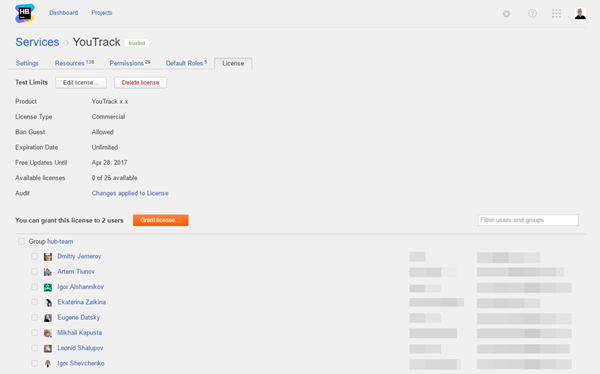Open Changes applied to License link
The width and height of the screenshot is (600, 374).
tap(130, 193)
